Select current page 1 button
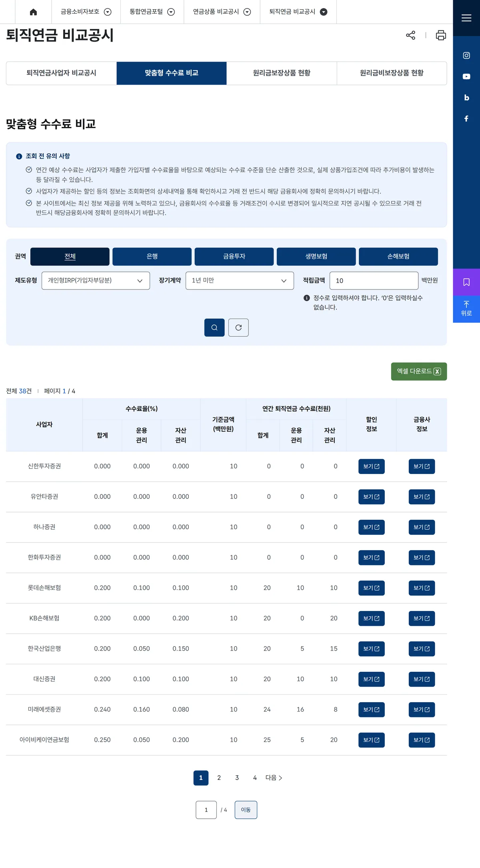The width and height of the screenshot is (480, 868). [201, 778]
